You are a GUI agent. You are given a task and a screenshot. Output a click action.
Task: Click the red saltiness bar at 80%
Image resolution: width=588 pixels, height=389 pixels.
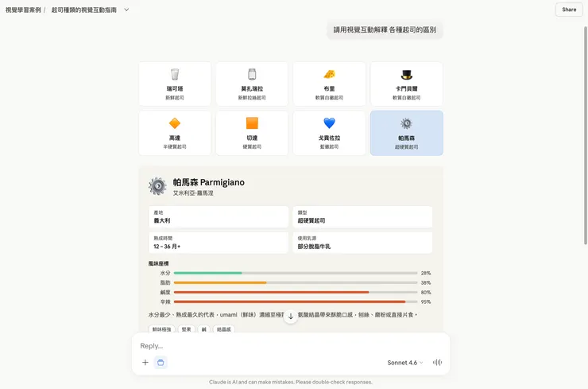pos(271,292)
